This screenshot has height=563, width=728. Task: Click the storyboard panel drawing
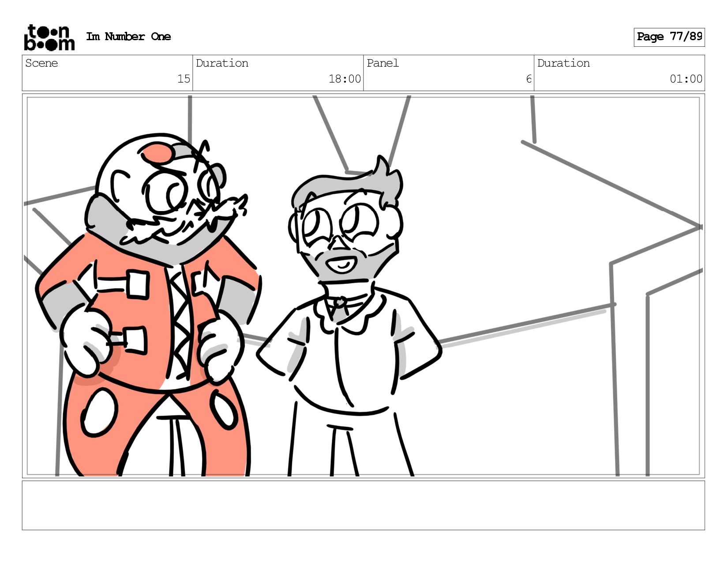coord(364,286)
